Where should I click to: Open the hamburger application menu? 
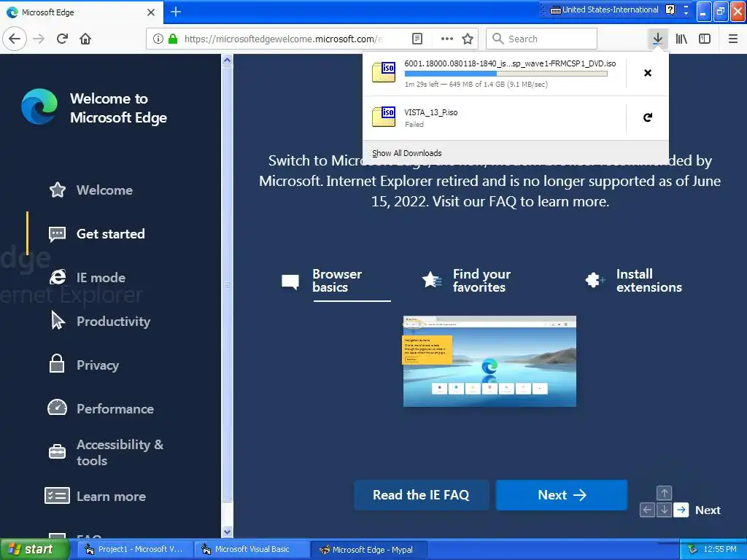click(733, 39)
